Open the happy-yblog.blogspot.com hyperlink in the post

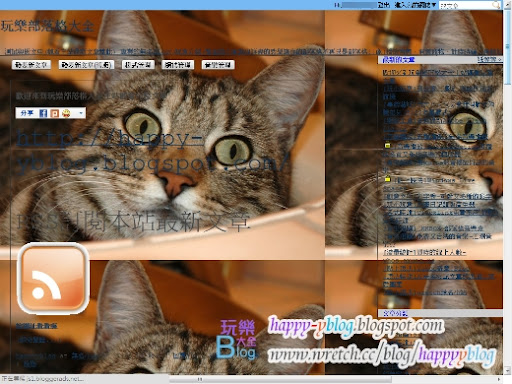click(x=152, y=151)
